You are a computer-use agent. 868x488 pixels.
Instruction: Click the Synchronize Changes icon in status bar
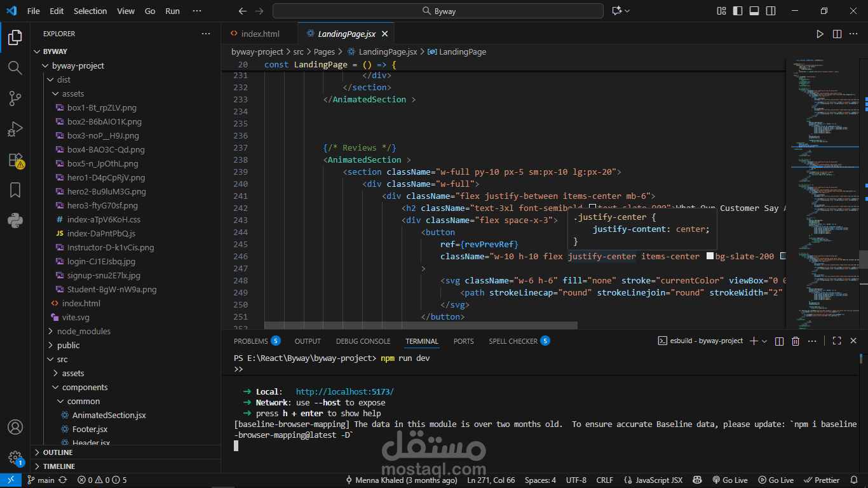[63, 480]
